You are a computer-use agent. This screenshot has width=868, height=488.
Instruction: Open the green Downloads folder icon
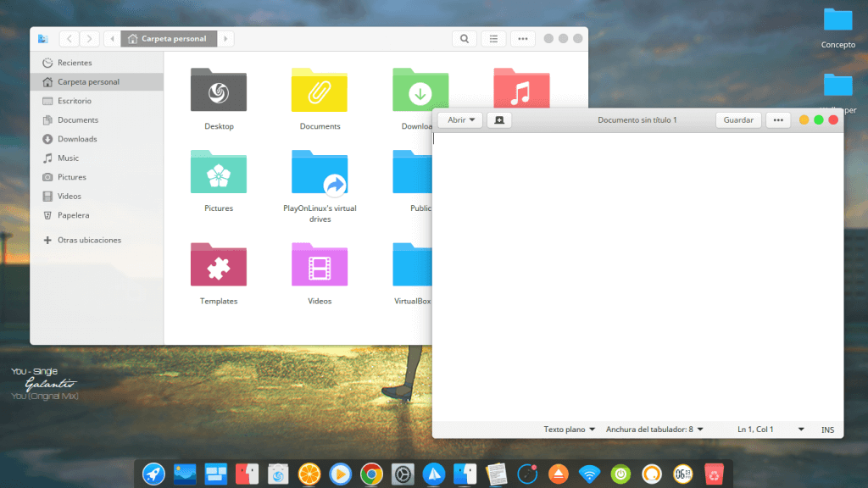[x=420, y=89]
